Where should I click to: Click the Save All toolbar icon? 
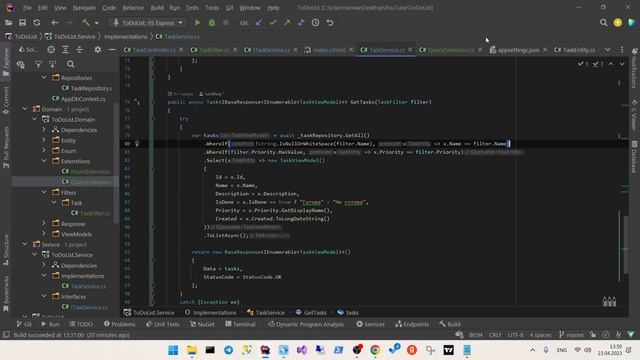[22, 23]
